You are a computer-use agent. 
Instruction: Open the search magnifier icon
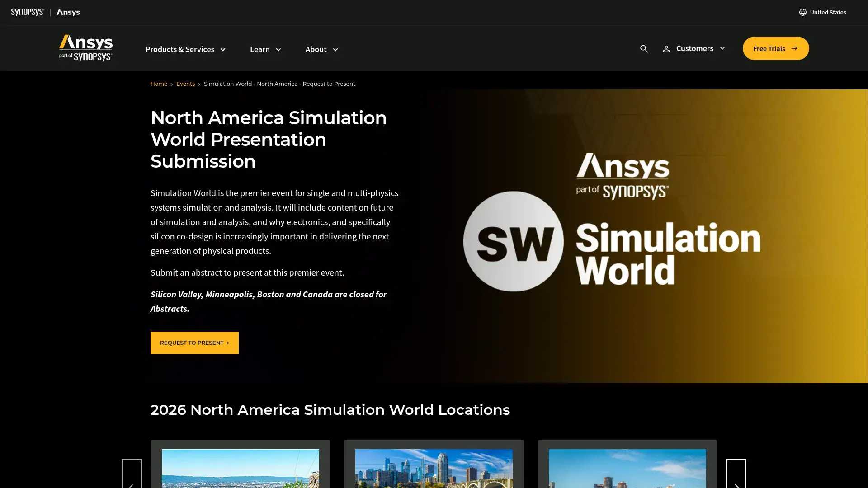point(644,49)
